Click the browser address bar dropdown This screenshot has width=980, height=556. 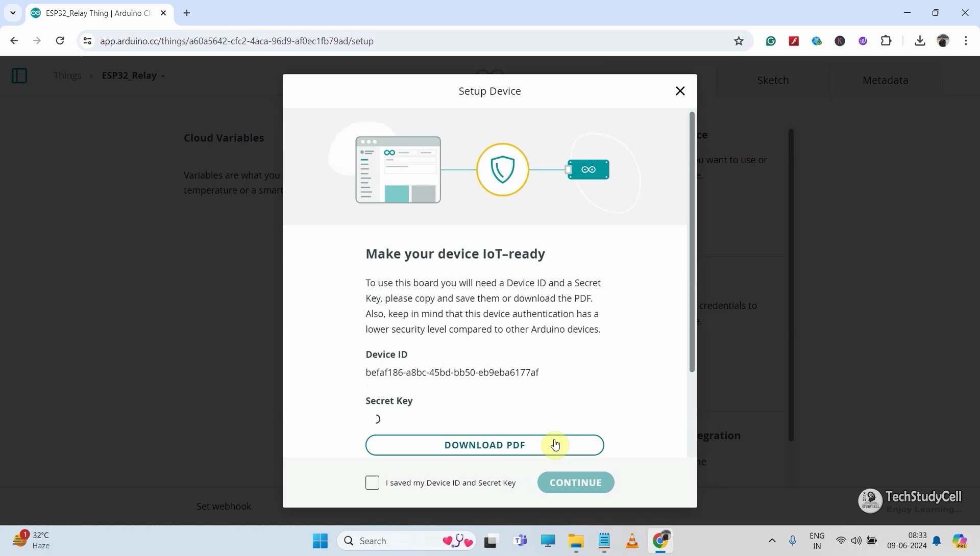tap(12, 12)
